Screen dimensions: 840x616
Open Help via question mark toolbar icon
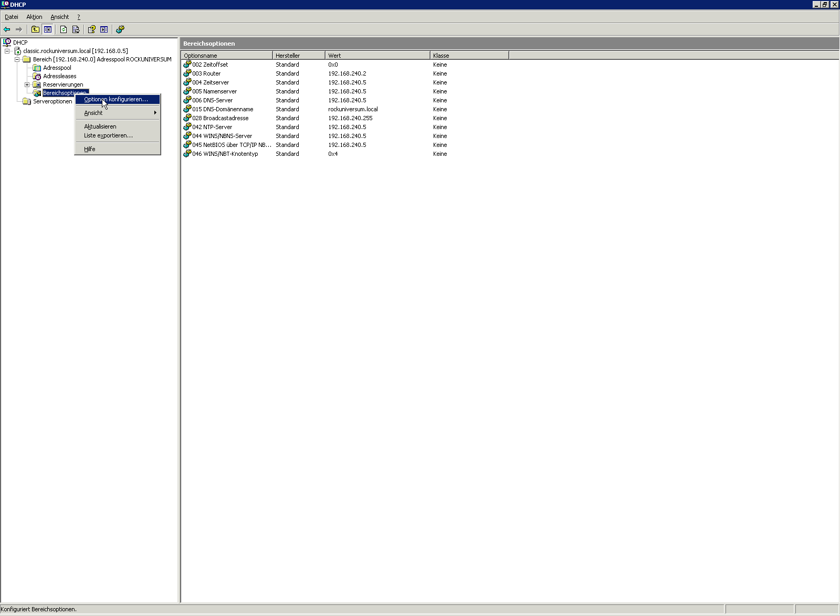click(x=91, y=29)
